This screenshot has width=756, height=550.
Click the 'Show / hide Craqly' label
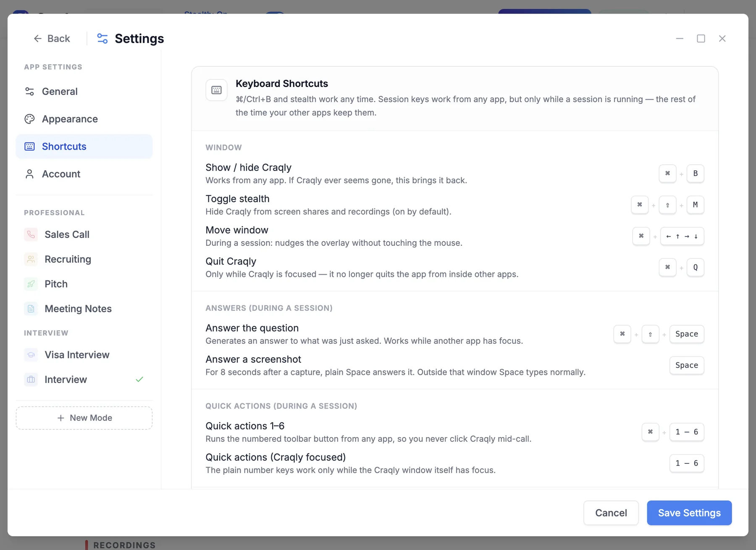coord(249,168)
